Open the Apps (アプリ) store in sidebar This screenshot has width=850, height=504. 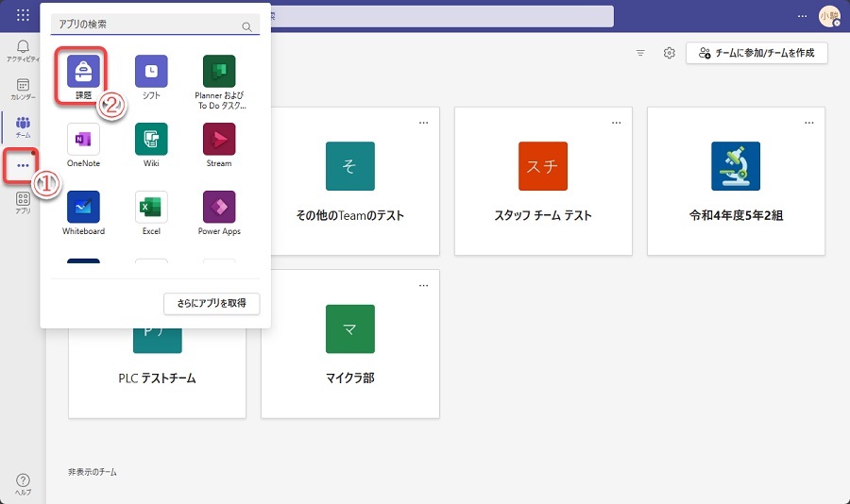tap(23, 203)
